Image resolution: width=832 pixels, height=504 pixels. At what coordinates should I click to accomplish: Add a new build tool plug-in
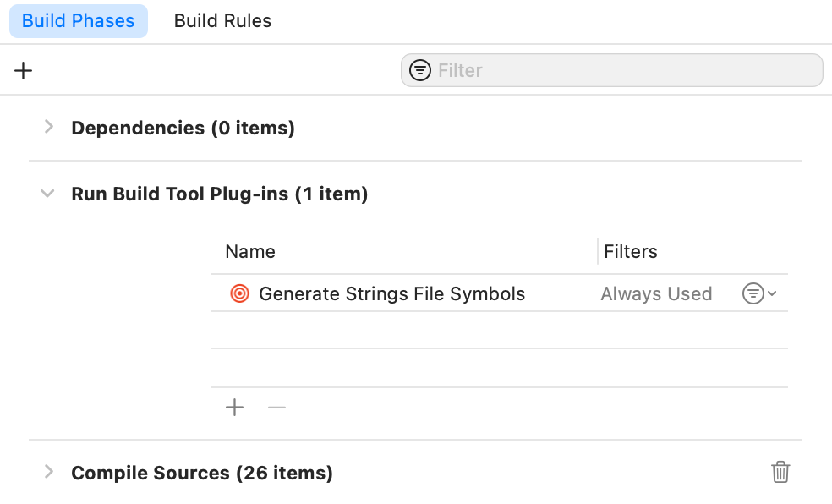click(x=234, y=408)
